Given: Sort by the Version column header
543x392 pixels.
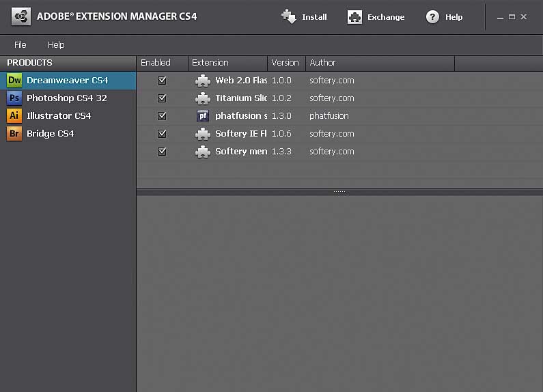Looking at the screenshot, I should pos(287,63).
